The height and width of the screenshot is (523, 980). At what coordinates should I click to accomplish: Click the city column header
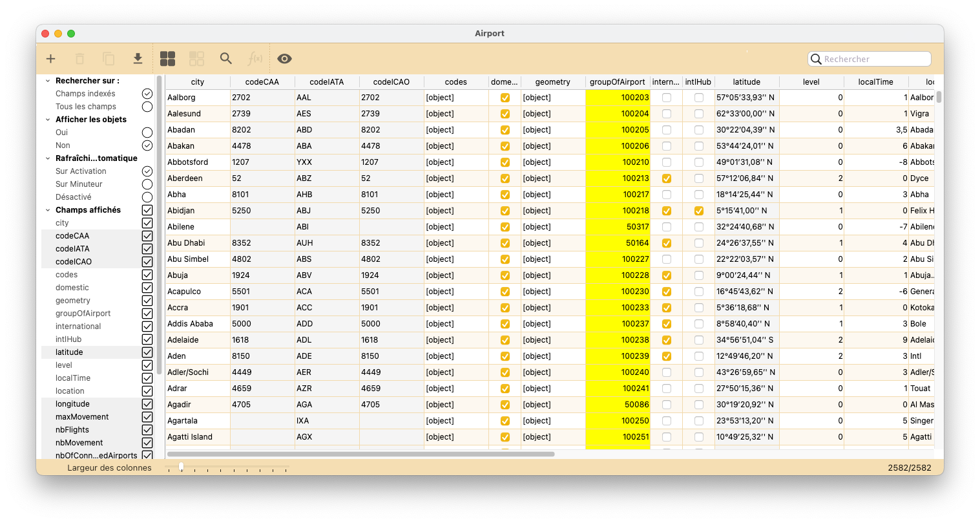(x=198, y=82)
